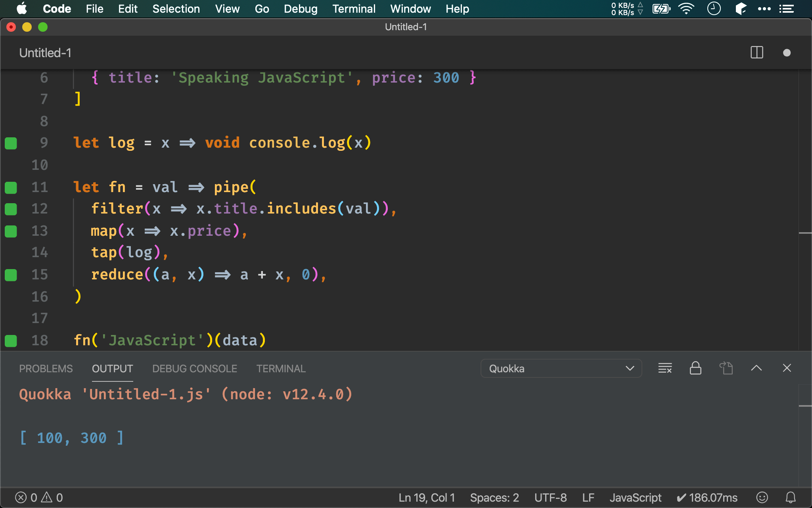Clear the output panel contents
Image resolution: width=812 pixels, height=508 pixels.
pyautogui.click(x=665, y=368)
